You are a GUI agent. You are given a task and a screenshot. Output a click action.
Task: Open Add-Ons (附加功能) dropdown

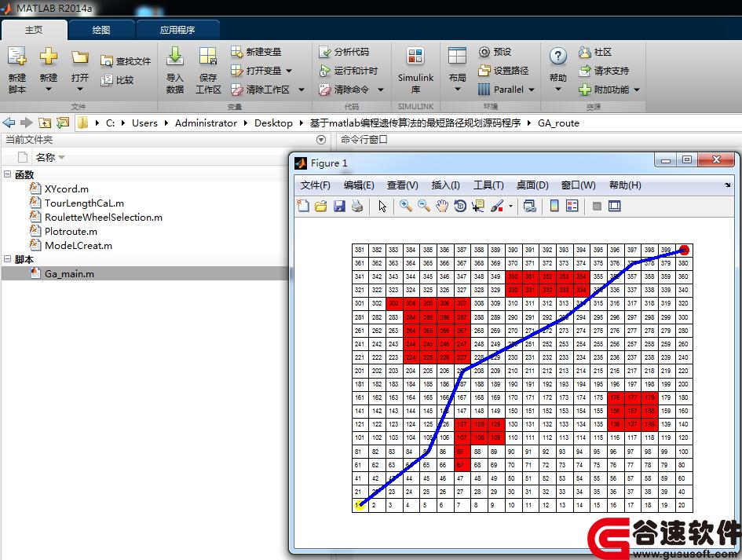(637, 90)
